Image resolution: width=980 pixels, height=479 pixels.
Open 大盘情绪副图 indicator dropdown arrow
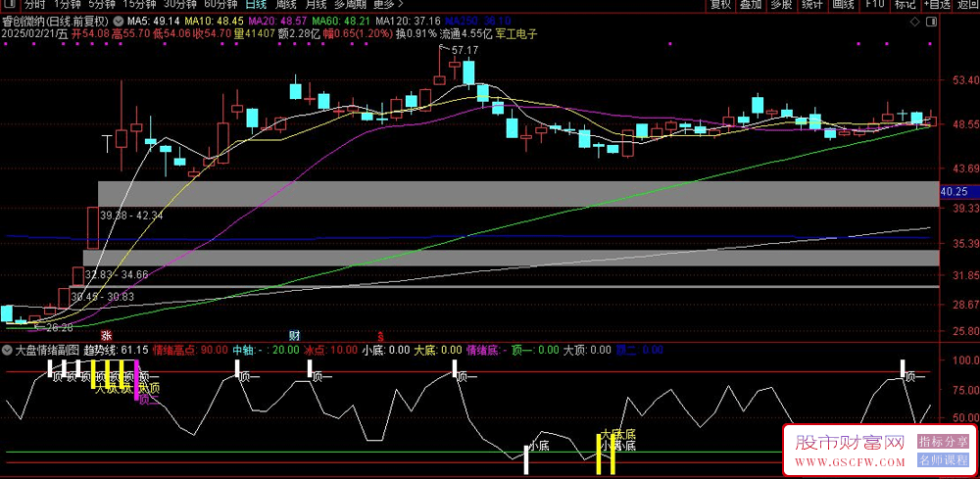6,350
